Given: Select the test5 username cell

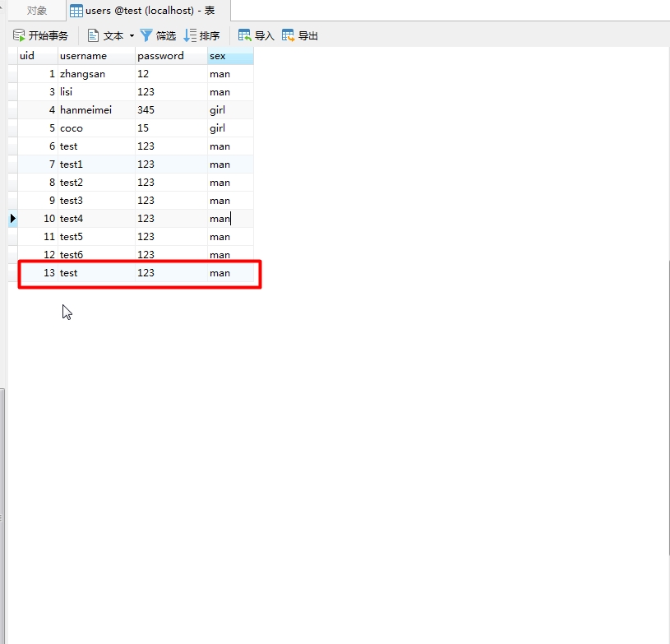Looking at the screenshot, I should tap(96, 237).
